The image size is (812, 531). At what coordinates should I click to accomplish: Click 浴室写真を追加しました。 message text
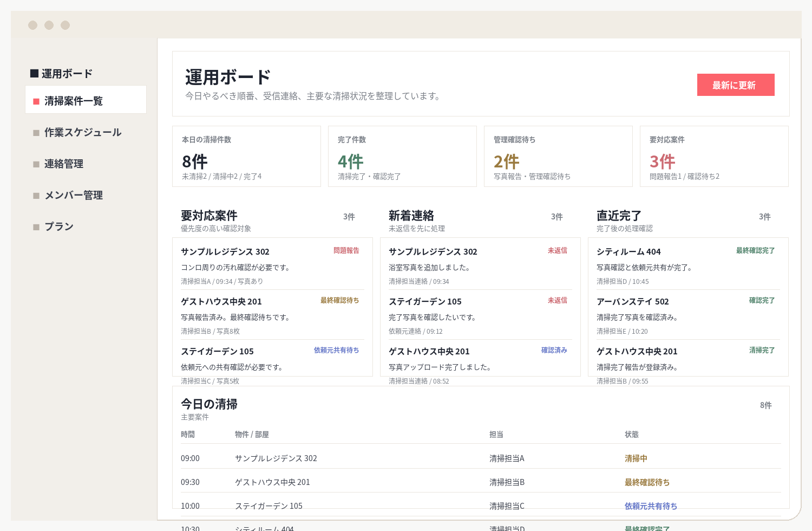(430, 268)
